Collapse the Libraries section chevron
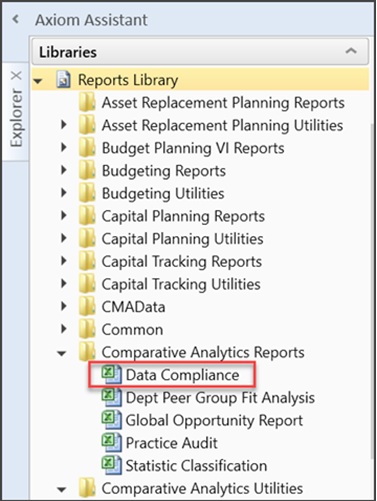This screenshot has width=377, height=501. [351, 51]
